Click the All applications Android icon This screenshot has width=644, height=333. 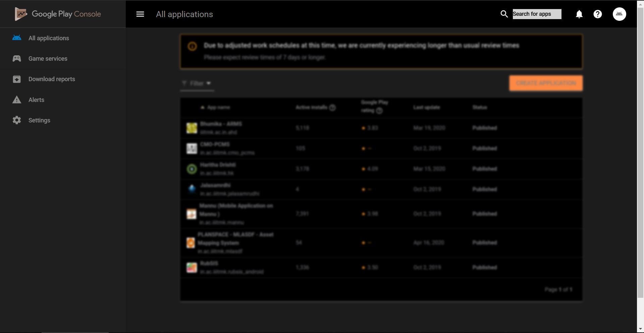tap(16, 38)
